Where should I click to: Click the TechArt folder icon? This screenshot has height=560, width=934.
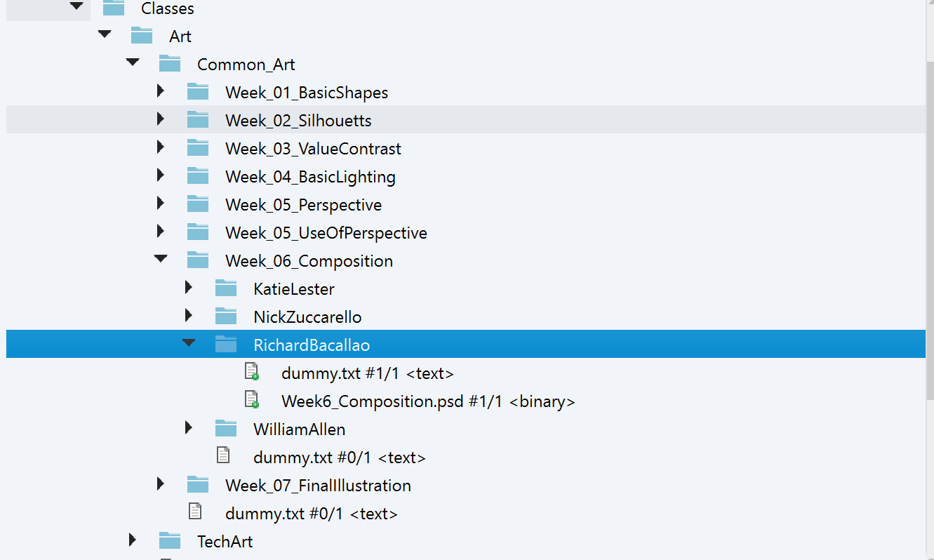[x=170, y=541]
